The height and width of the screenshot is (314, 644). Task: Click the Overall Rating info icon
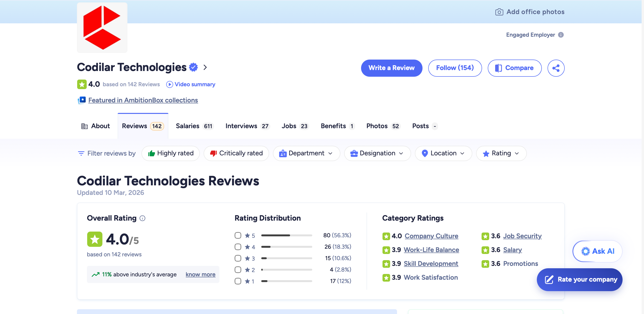pyautogui.click(x=142, y=218)
